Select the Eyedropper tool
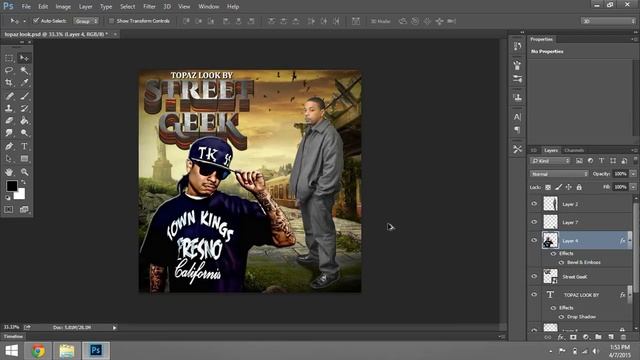The width and height of the screenshot is (640, 360). point(24,82)
